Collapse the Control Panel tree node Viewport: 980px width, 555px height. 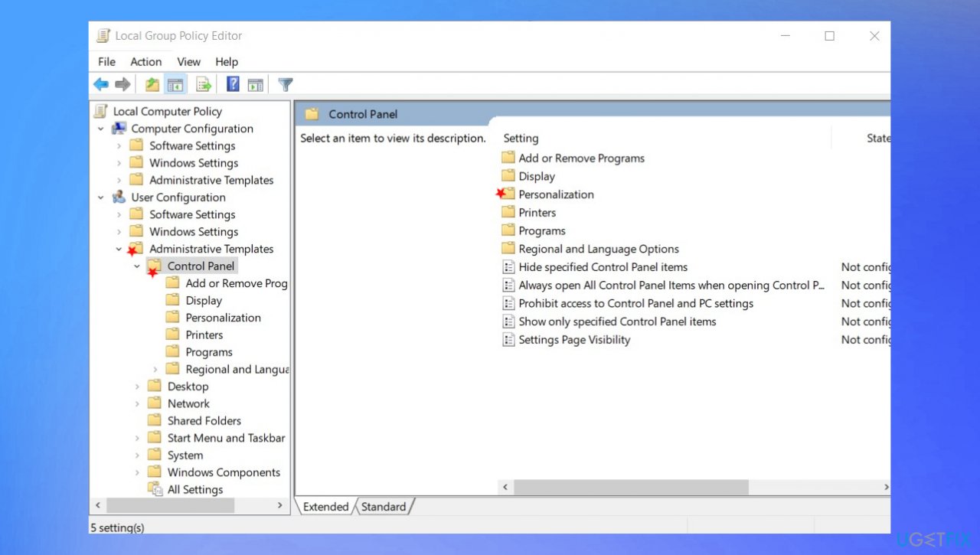point(137,266)
